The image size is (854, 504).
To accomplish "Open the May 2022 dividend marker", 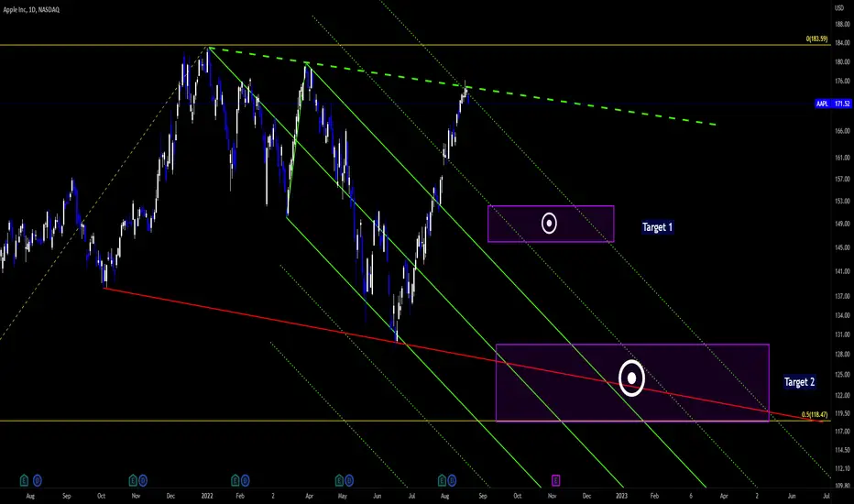I will click(349, 480).
